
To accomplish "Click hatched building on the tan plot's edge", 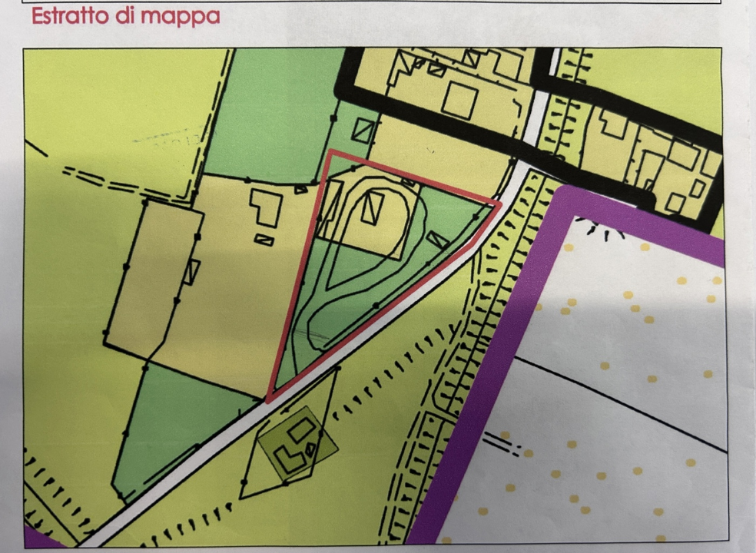I will (x=191, y=271).
